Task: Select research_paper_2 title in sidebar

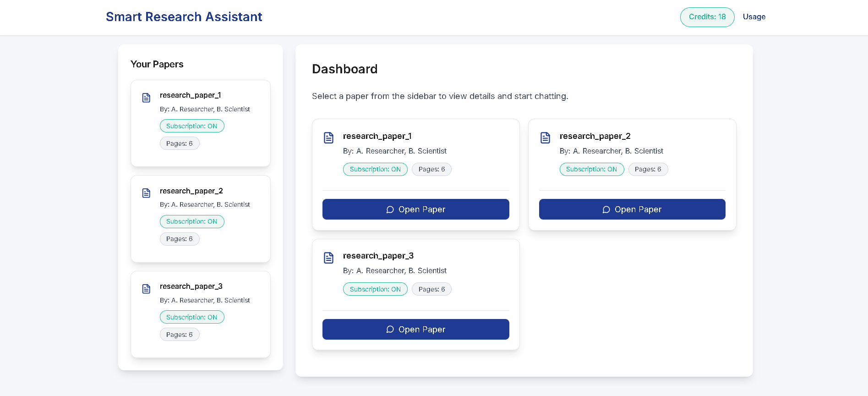Action: point(191,191)
